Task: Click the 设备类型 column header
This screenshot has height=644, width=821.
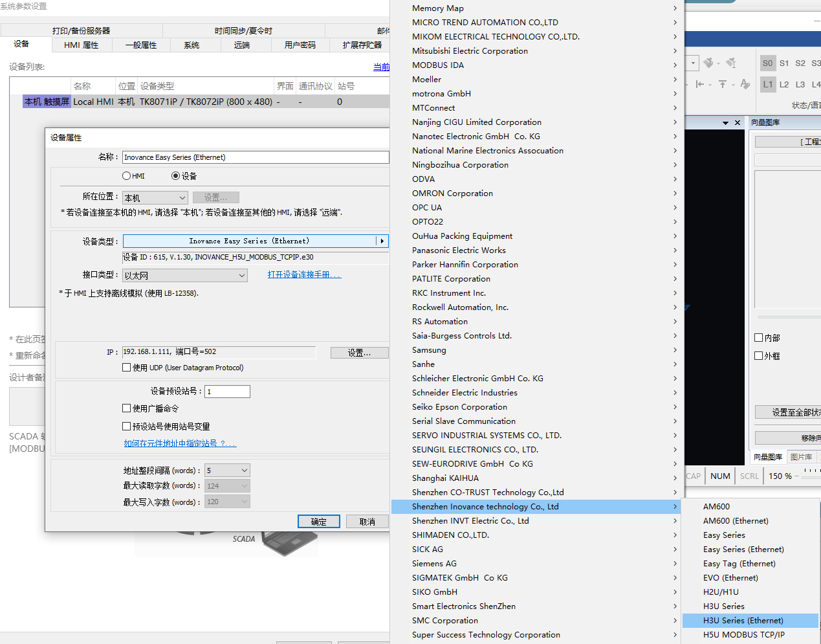Action: [x=206, y=86]
